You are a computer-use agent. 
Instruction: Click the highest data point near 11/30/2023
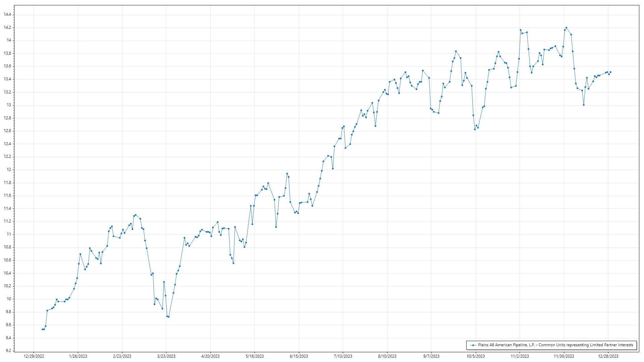[566, 28]
